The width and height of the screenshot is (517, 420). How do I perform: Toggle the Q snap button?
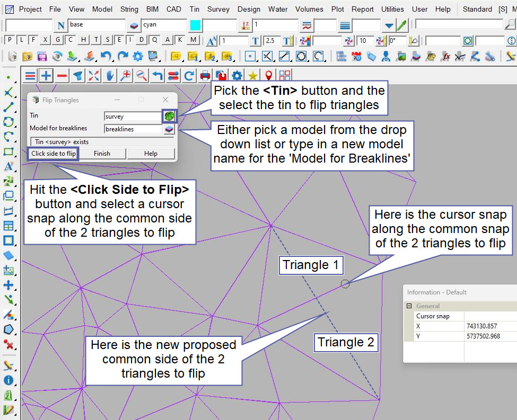[x=154, y=40]
